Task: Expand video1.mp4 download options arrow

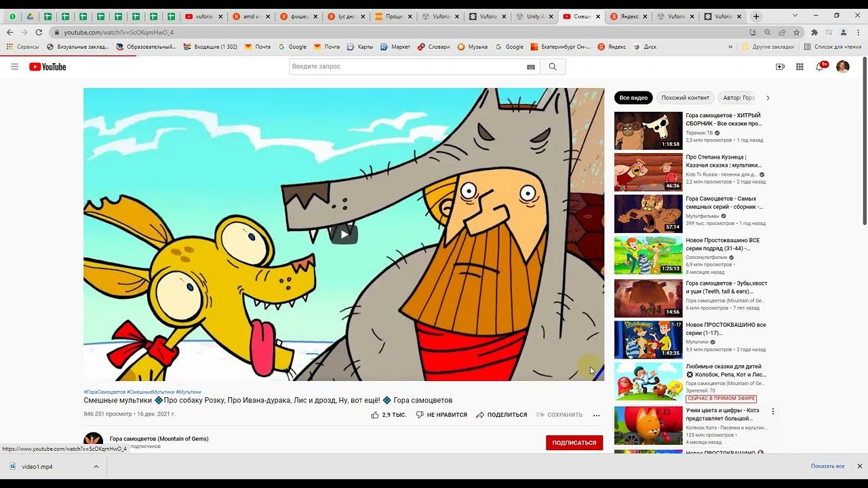Action: click(96, 466)
